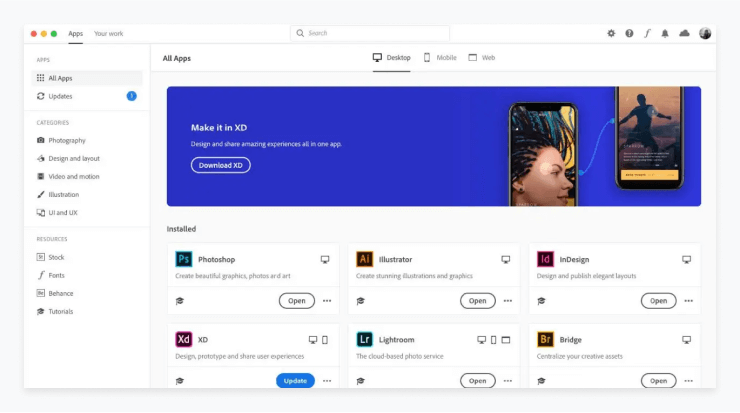The image size is (740, 413).
Task: Click Lightroom mobile platform icon
Action: point(493,340)
